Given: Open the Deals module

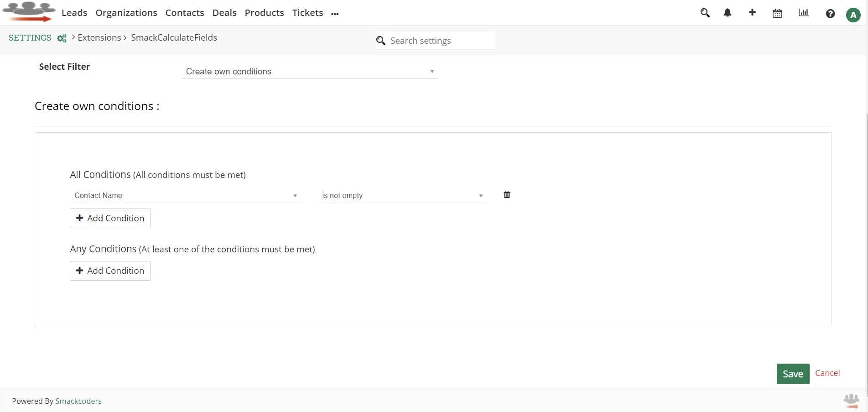Looking at the screenshot, I should coord(224,12).
